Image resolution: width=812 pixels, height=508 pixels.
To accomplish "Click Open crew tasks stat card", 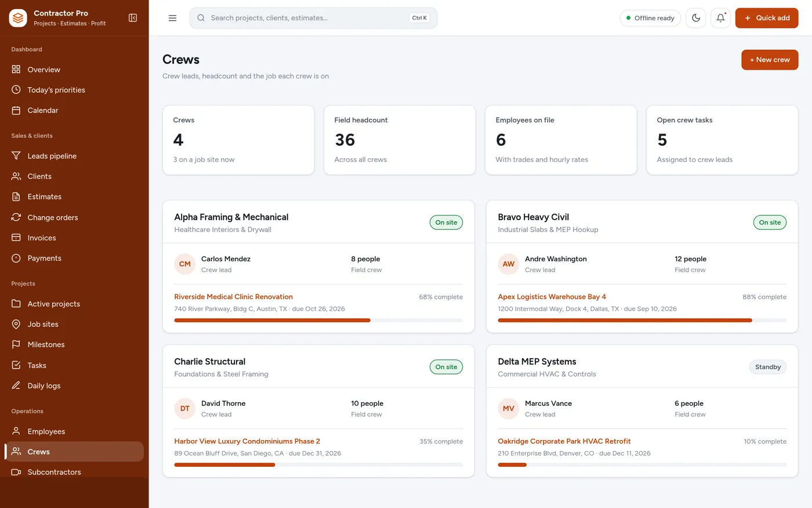I will [722, 140].
